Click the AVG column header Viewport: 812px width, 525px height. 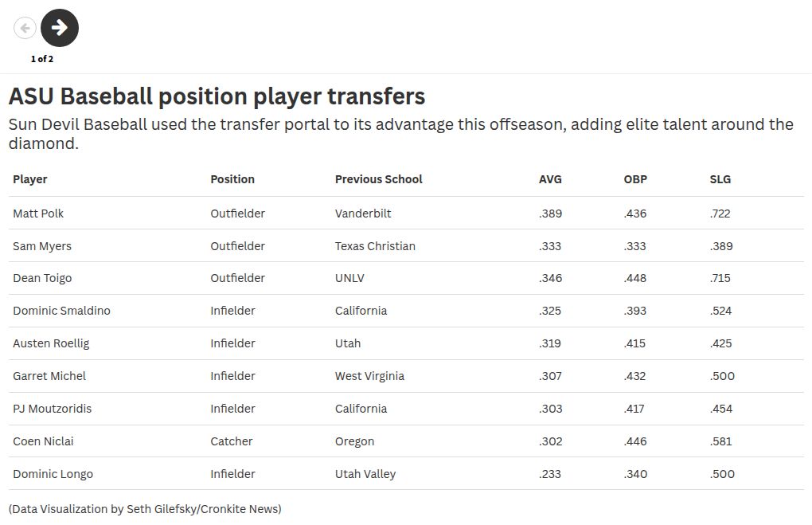coord(550,179)
